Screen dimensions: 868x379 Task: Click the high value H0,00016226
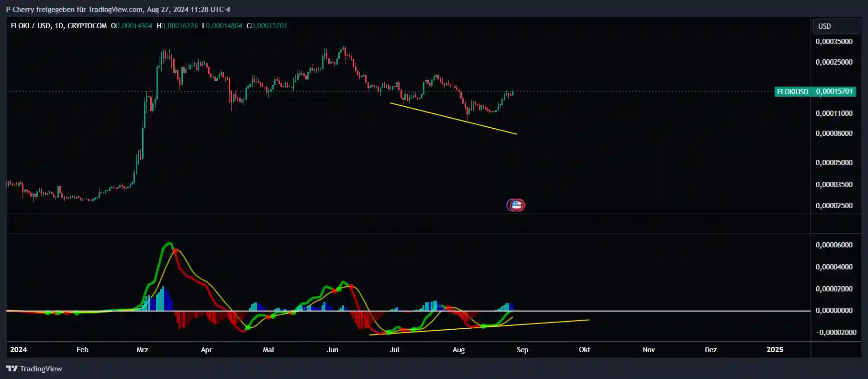coord(177,26)
